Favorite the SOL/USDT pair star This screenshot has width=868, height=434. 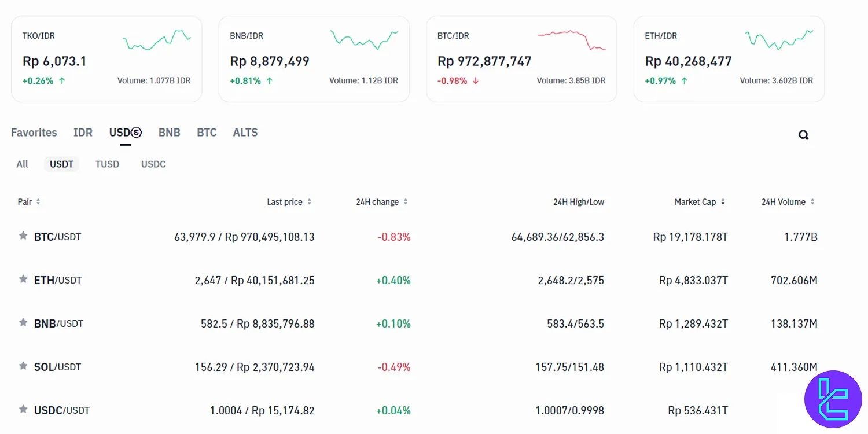tap(23, 366)
